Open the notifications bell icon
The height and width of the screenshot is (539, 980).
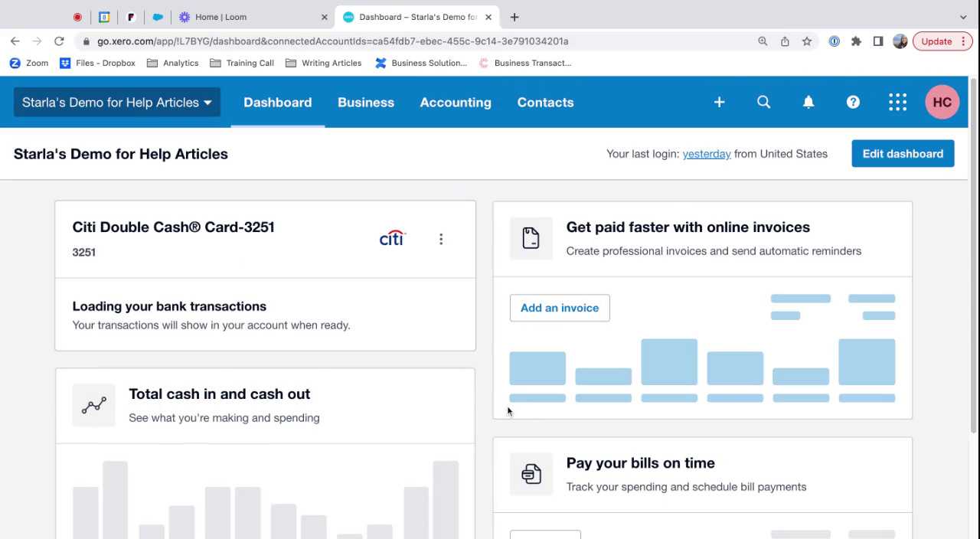808,102
